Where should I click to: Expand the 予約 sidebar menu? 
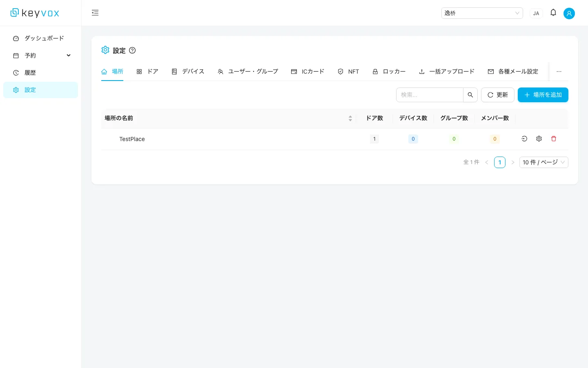[x=41, y=55]
